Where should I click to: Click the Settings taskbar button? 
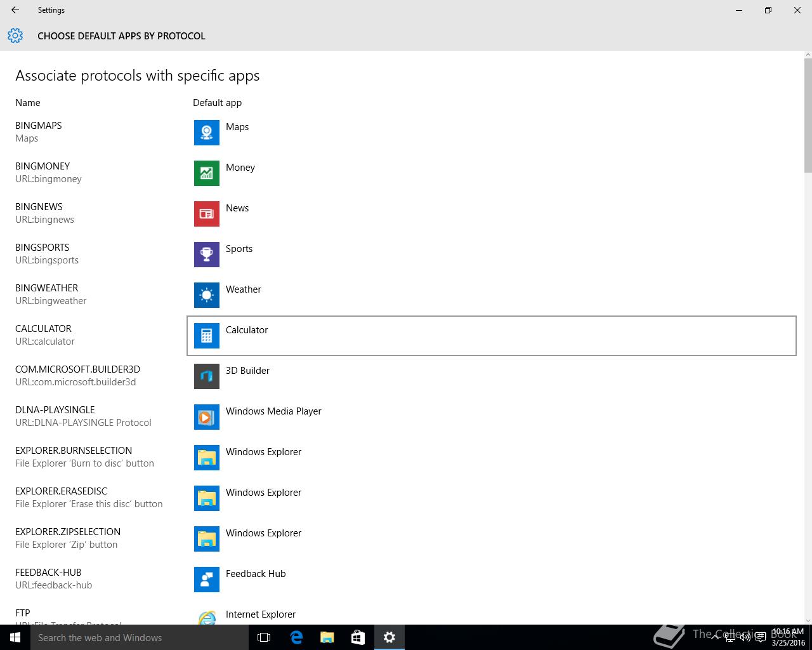tap(390, 637)
